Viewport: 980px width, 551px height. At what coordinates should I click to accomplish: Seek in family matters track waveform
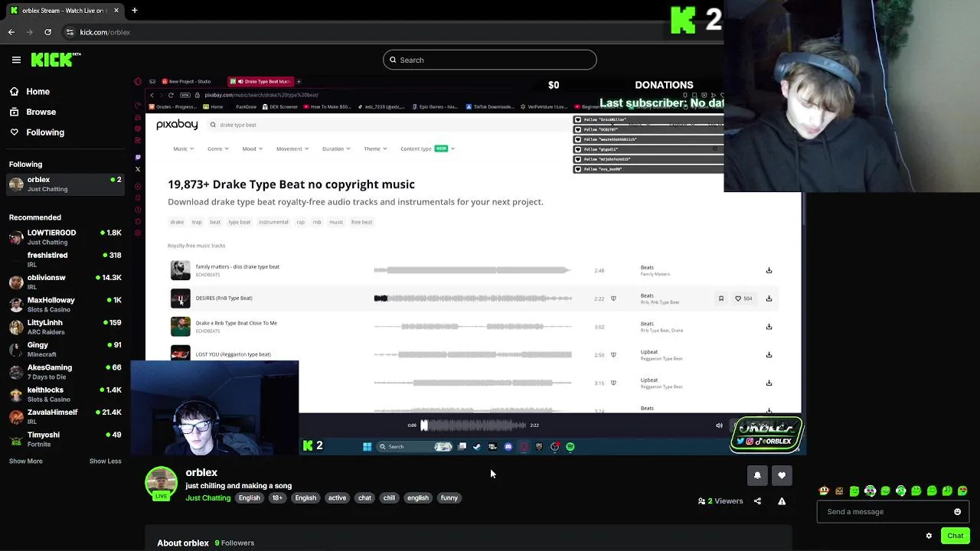pyautogui.click(x=472, y=270)
